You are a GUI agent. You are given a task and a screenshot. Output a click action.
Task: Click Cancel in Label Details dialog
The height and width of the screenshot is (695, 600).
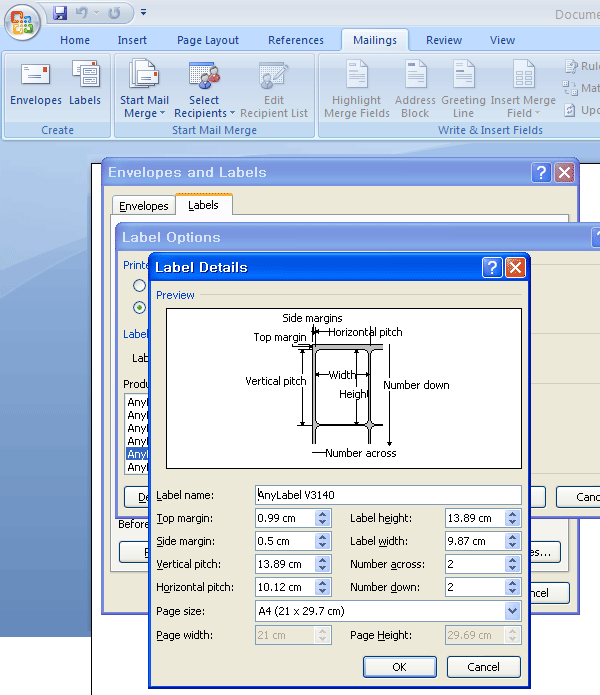click(483, 667)
